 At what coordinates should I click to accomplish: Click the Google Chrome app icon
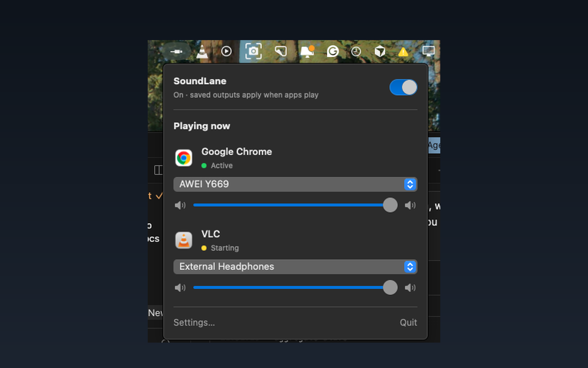pos(184,158)
